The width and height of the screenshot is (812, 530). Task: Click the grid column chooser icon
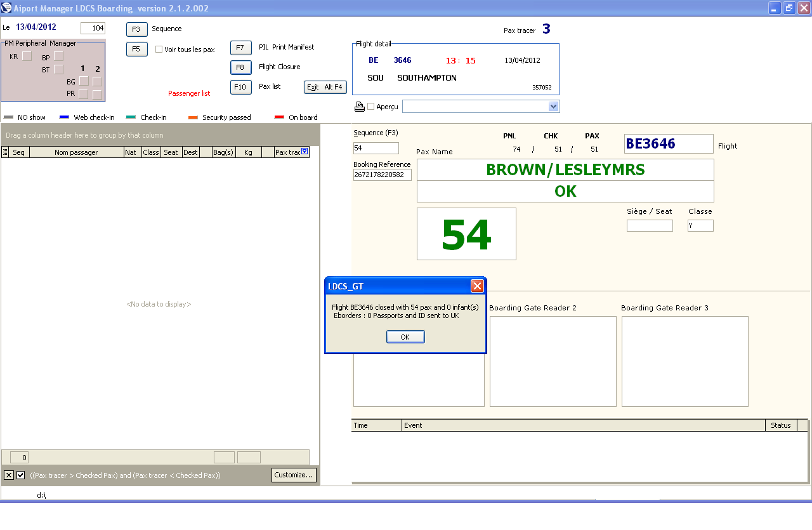click(x=6, y=152)
